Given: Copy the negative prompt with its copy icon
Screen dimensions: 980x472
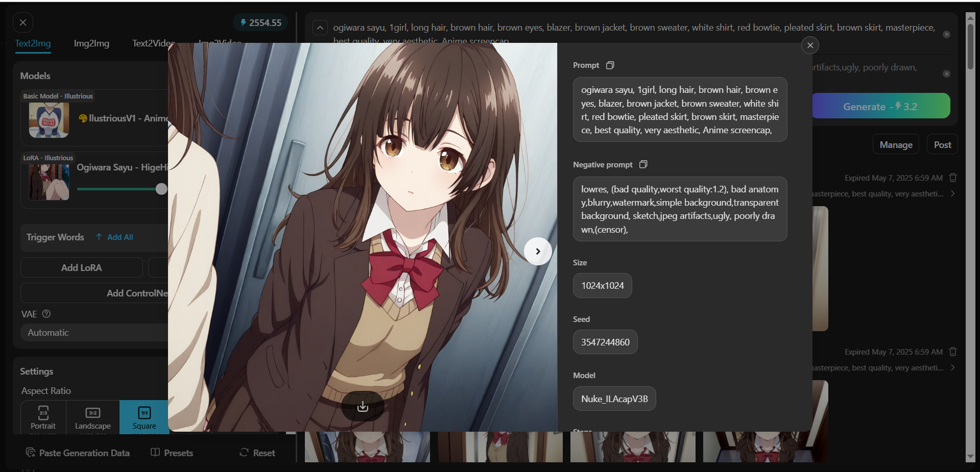Looking at the screenshot, I should pyautogui.click(x=643, y=164).
